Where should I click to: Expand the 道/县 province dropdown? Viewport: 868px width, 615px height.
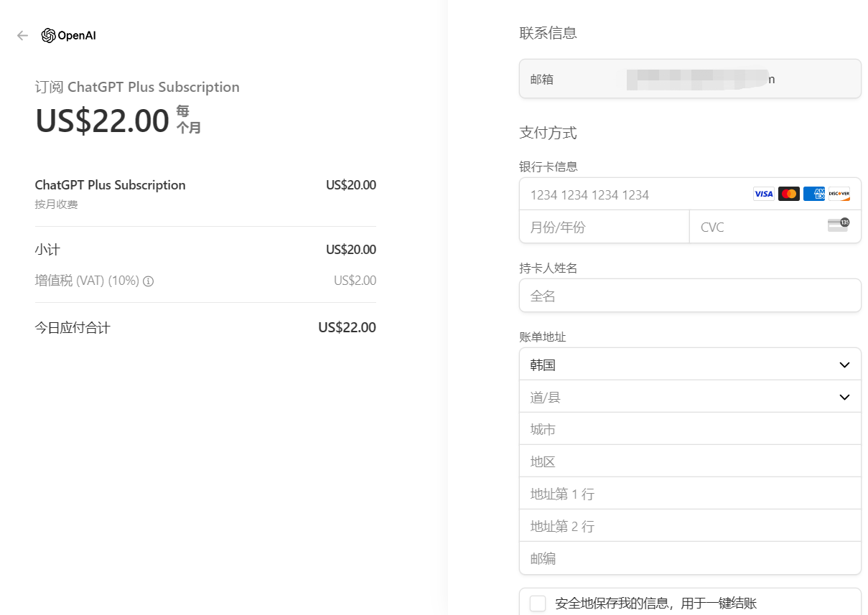pyautogui.click(x=689, y=397)
